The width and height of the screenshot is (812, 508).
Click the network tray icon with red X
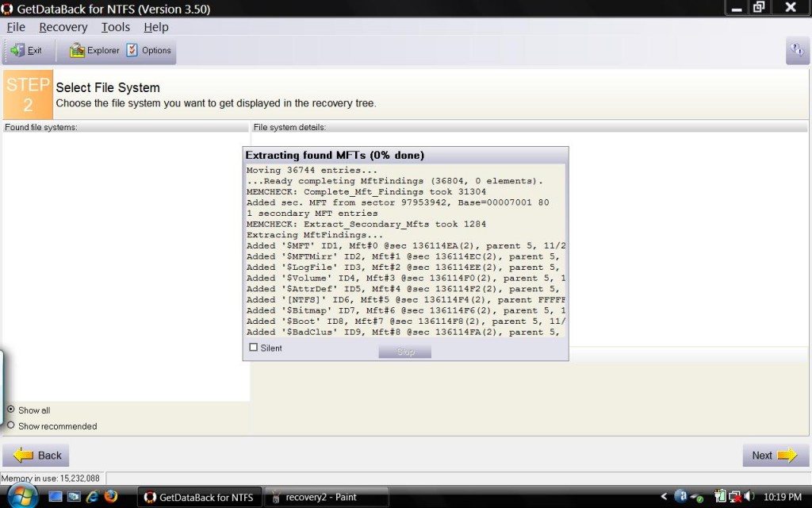[x=735, y=497]
